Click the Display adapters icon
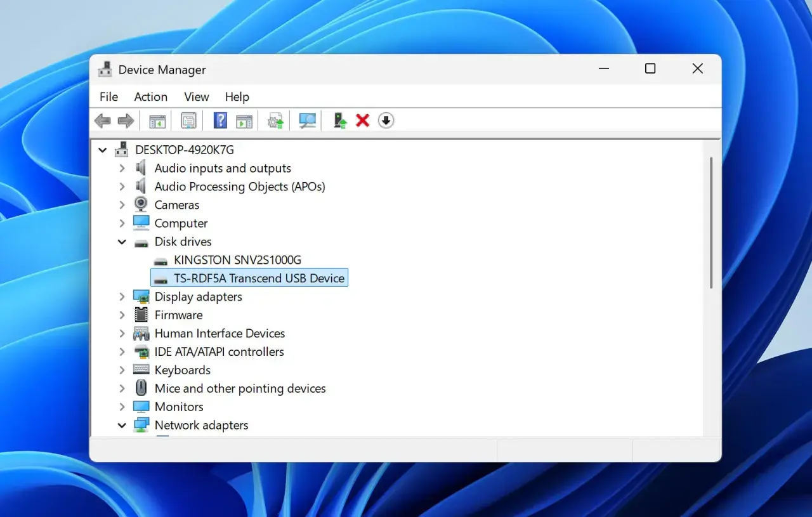 pyautogui.click(x=141, y=296)
